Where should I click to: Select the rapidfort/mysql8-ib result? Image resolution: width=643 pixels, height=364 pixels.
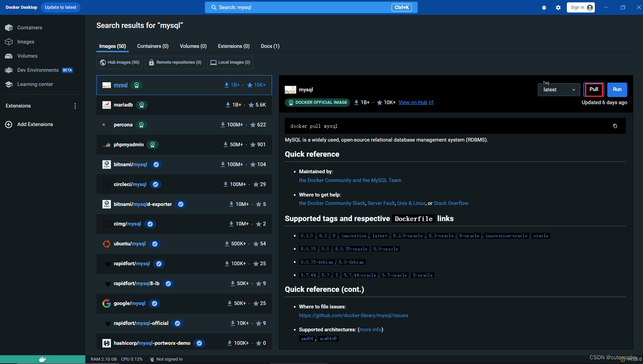pyautogui.click(x=184, y=283)
